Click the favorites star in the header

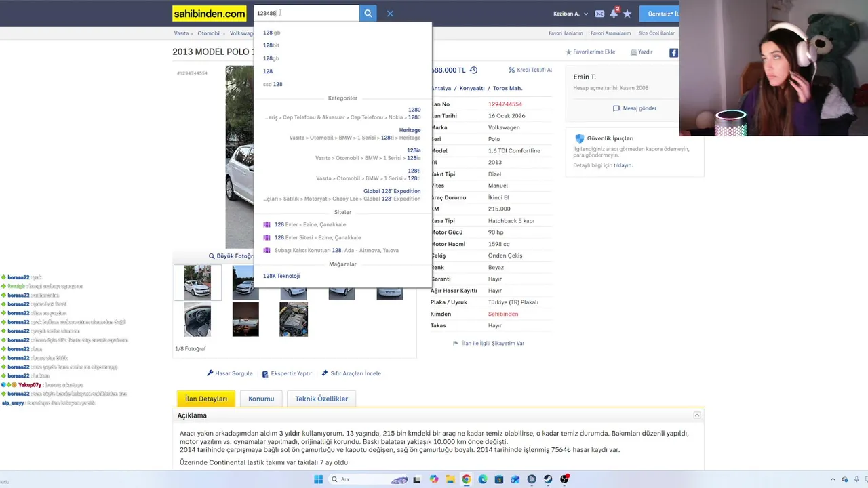tap(627, 14)
